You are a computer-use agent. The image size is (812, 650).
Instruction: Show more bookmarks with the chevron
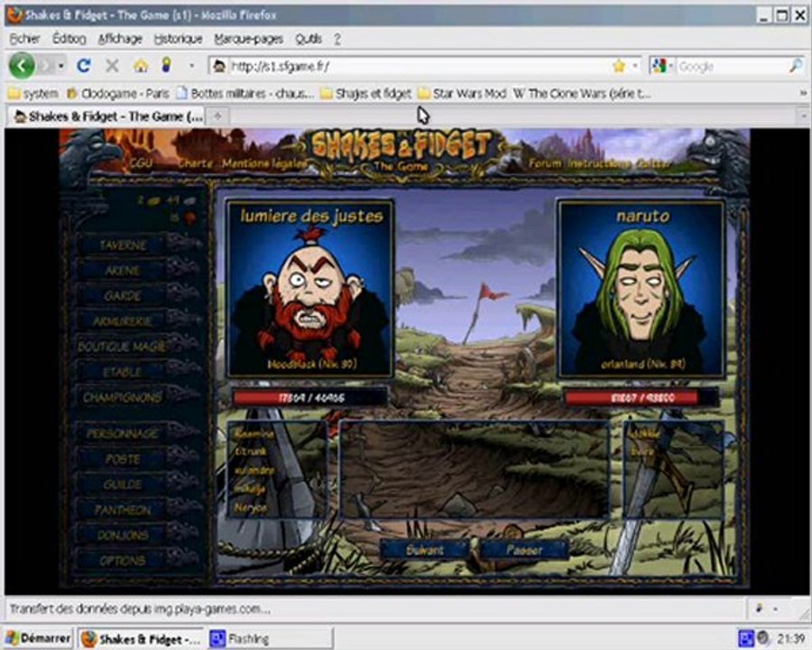point(803,93)
